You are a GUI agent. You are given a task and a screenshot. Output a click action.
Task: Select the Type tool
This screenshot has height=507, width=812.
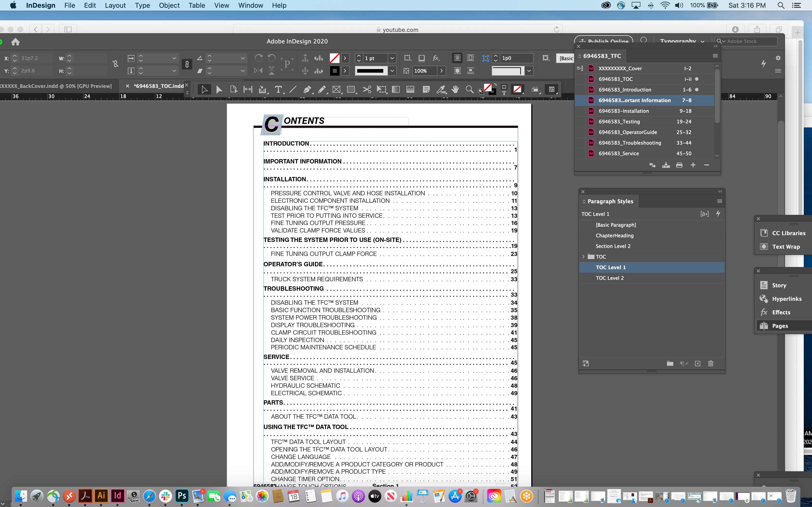[278, 90]
